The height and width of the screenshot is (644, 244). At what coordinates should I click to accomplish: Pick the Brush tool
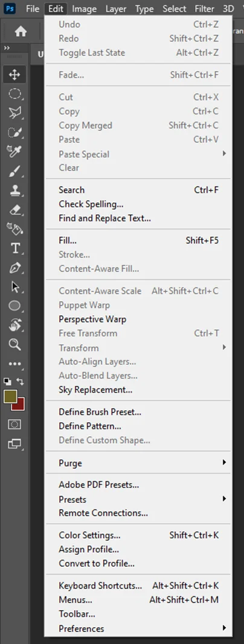[15, 171]
